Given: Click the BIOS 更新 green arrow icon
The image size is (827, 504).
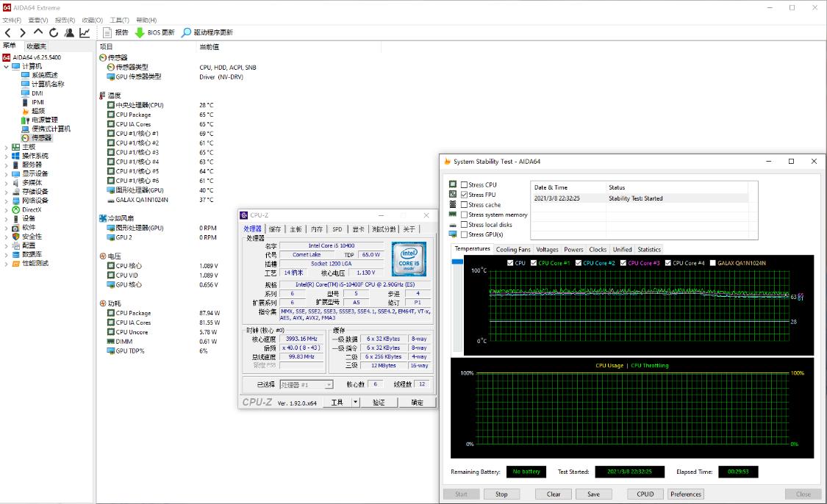Looking at the screenshot, I should click(140, 32).
